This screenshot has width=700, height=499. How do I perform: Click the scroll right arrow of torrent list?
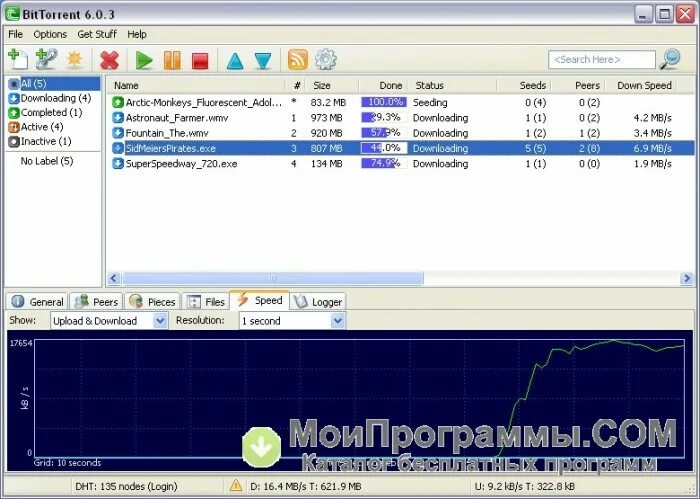click(686, 279)
